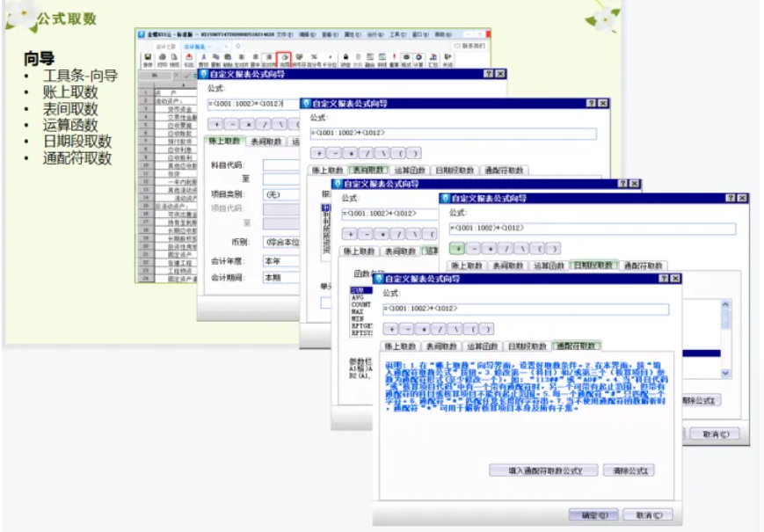
Task: Select 运算函数 tab in front wizard dialog
Action: click(x=482, y=346)
